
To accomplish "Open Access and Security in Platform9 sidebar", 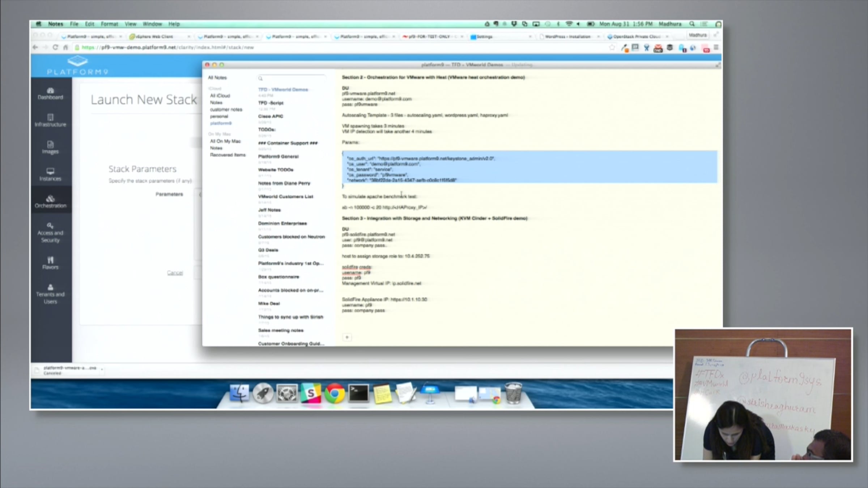I will (50, 232).
